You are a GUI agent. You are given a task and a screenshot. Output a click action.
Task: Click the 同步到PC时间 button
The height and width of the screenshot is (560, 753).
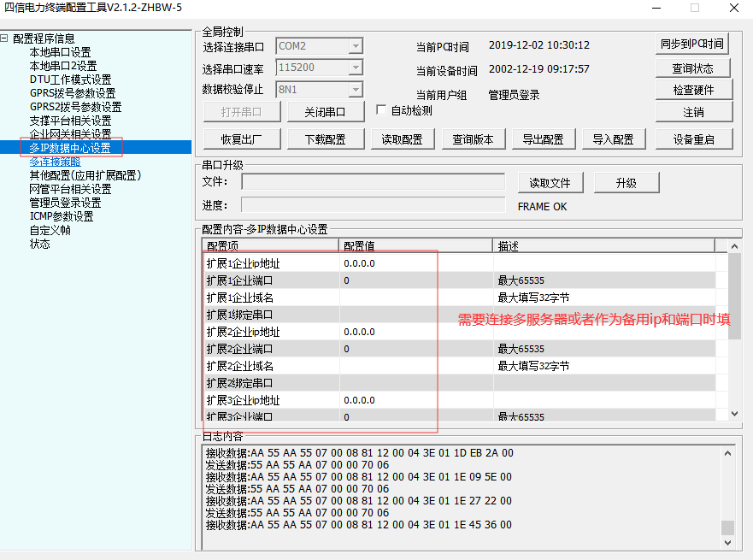tap(693, 44)
